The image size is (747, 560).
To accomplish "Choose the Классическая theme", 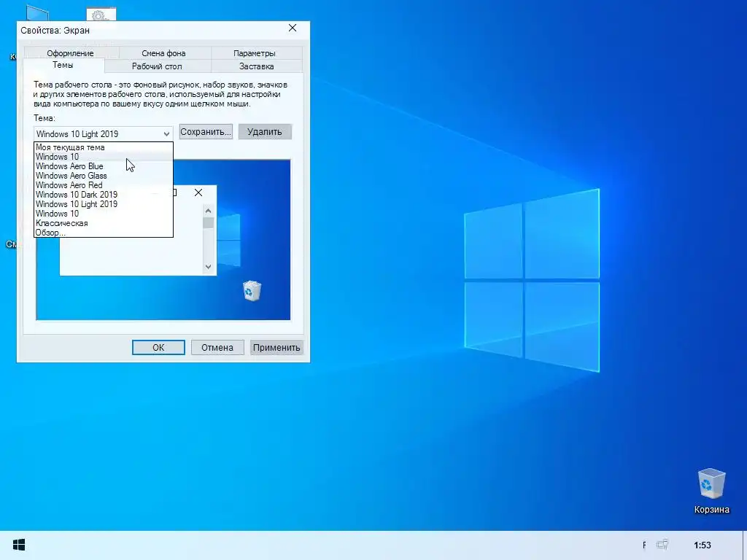I will coord(104,223).
